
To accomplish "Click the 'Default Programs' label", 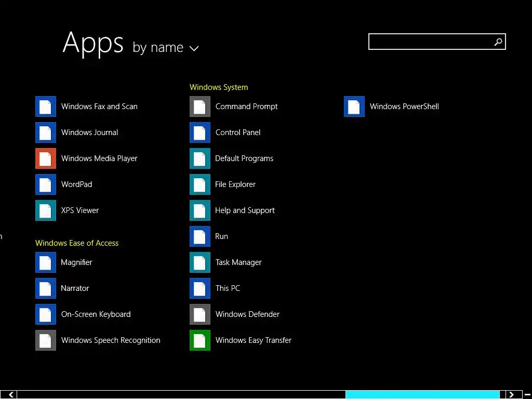I will click(x=244, y=158).
